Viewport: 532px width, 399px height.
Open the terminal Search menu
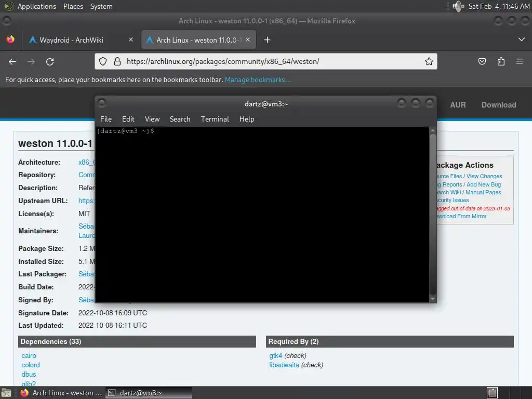click(180, 119)
